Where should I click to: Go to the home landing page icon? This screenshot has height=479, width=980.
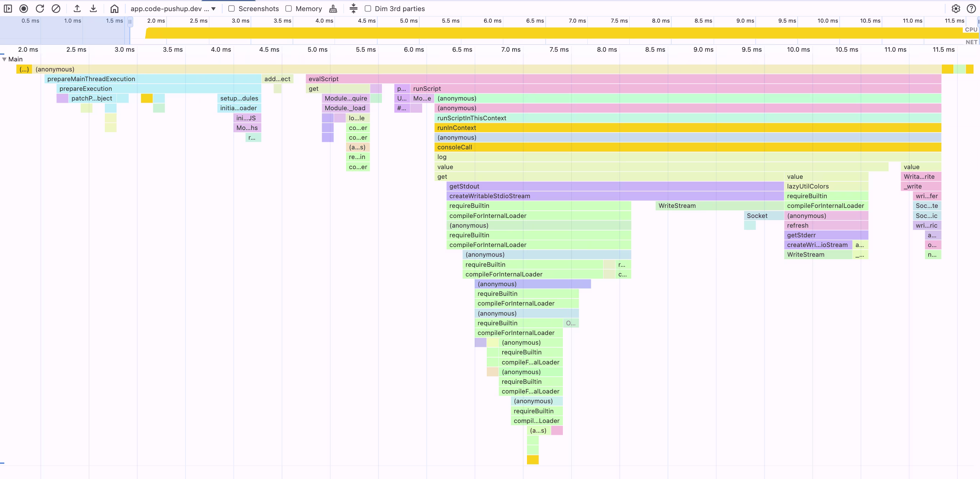[x=114, y=8]
